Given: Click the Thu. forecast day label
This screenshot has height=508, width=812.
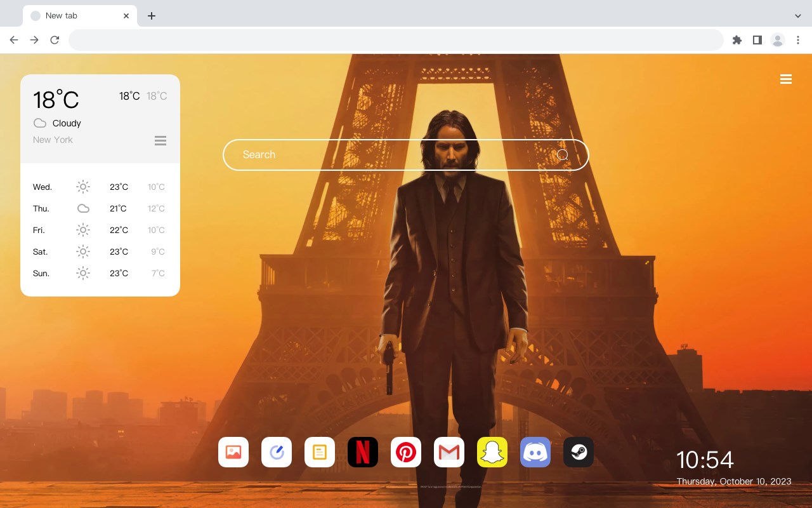Looking at the screenshot, I should coord(41,208).
